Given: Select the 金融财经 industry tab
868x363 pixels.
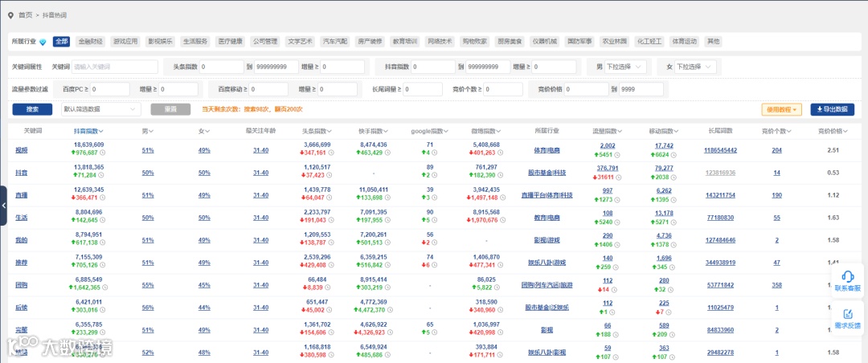Looking at the screenshot, I should tap(90, 42).
